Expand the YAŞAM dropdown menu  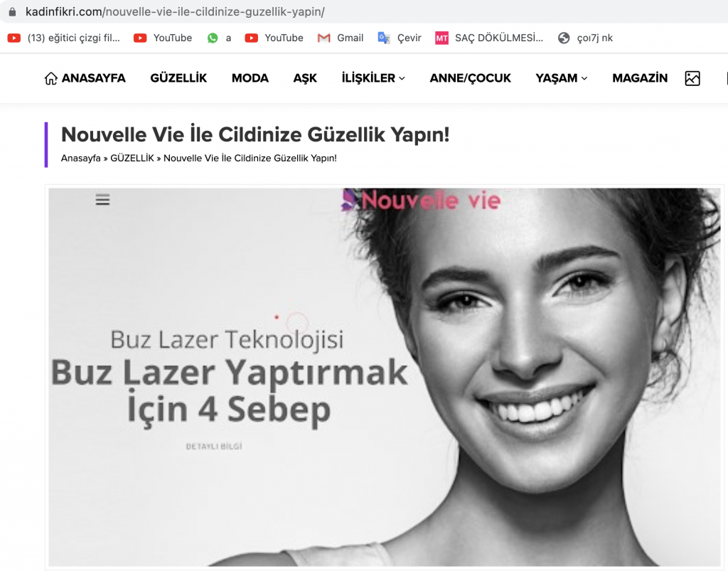562,78
